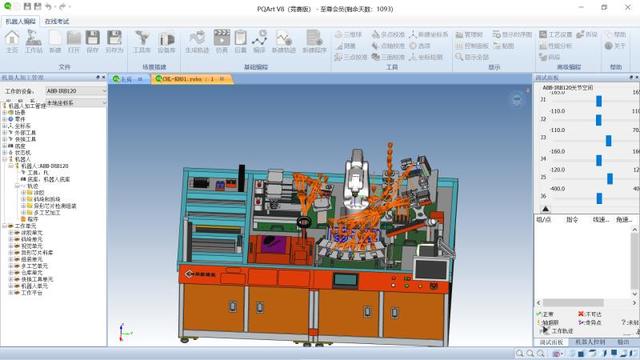This screenshot has width=640, height=360.
Task: Click the view control icon at viewport top-right
Action: [517, 99]
